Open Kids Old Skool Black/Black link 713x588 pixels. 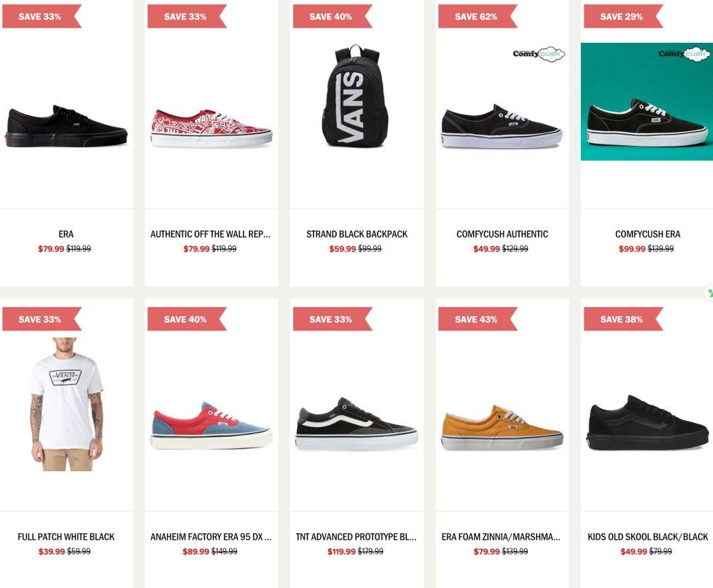pos(648,537)
